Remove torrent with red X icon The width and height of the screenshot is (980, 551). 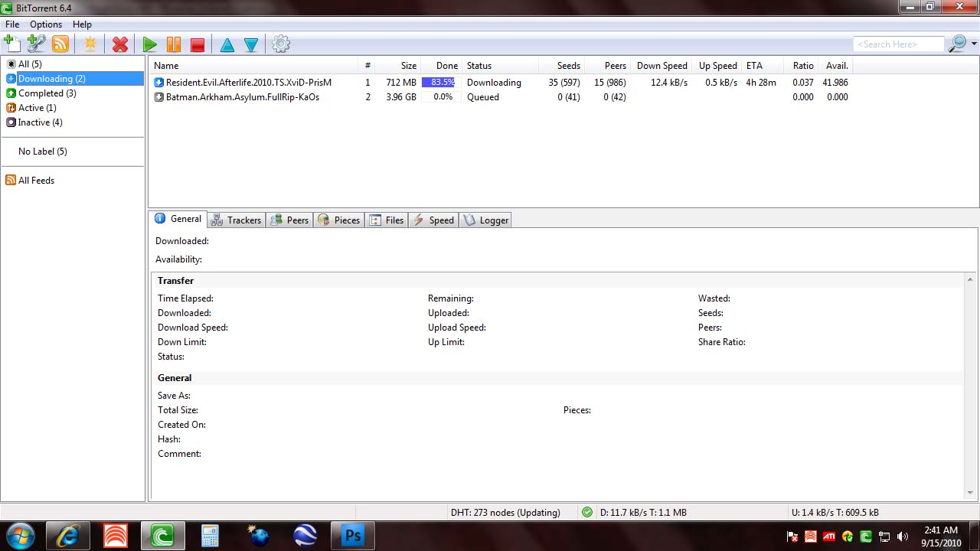(x=120, y=44)
